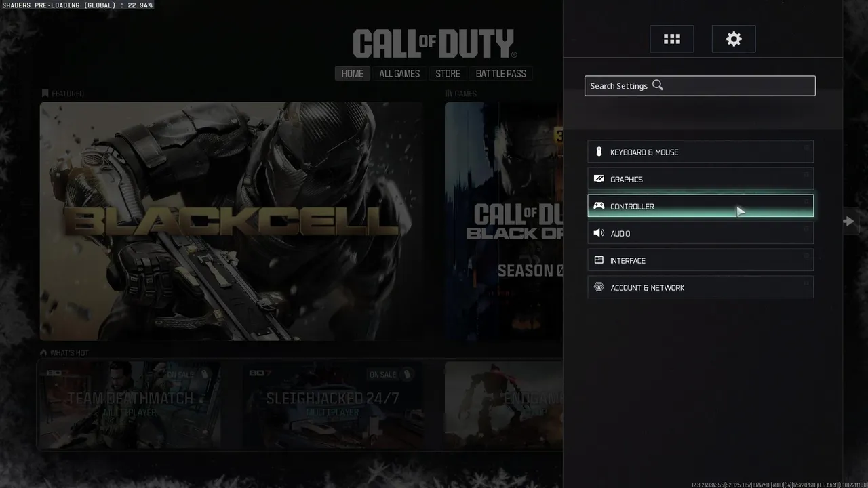Click the Featured bookmark icon
The height and width of the screenshot is (488, 868).
point(45,94)
